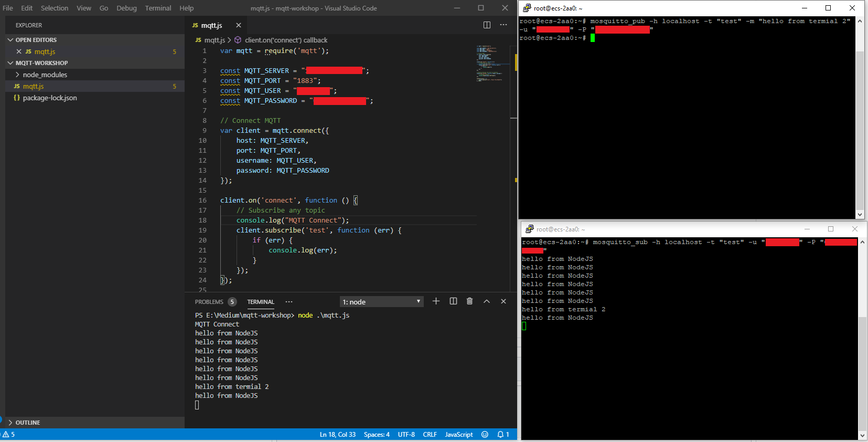The image size is (868, 442).
Task: Click the code minimap preview
Action: 489,63
